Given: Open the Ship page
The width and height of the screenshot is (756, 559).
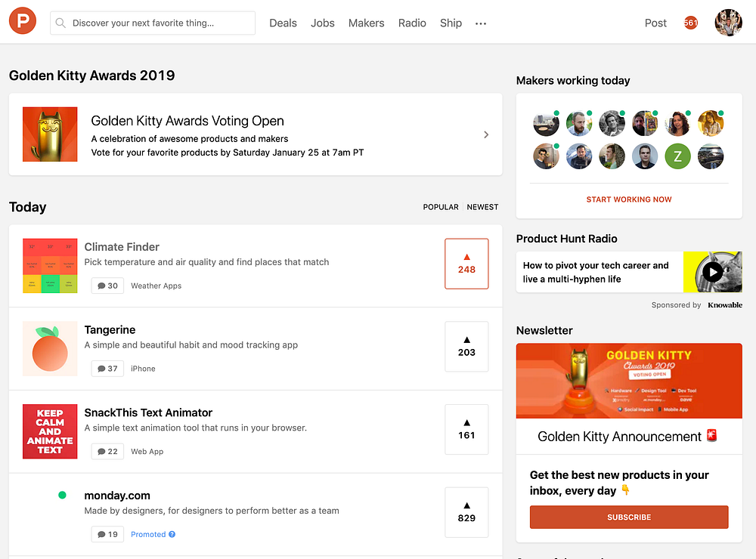Looking at the screenshot, I should pyautogui.click(x=451, y=23).
